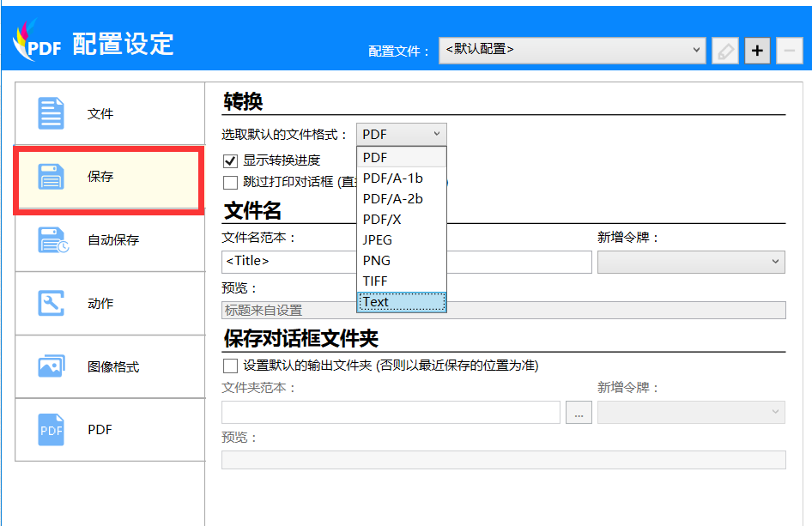Select the PDF sidebar icon
This screenshot has height=526, width=812.
point(109,430)
